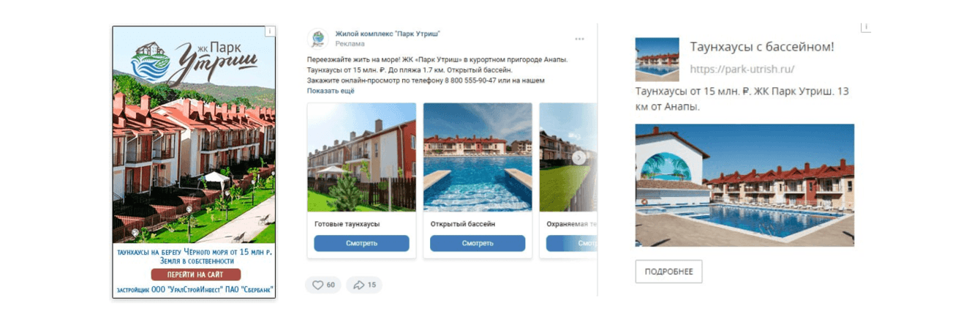Click the large pool photo in right ad
The height and width of the screenshot is (325, 980).
745,185
